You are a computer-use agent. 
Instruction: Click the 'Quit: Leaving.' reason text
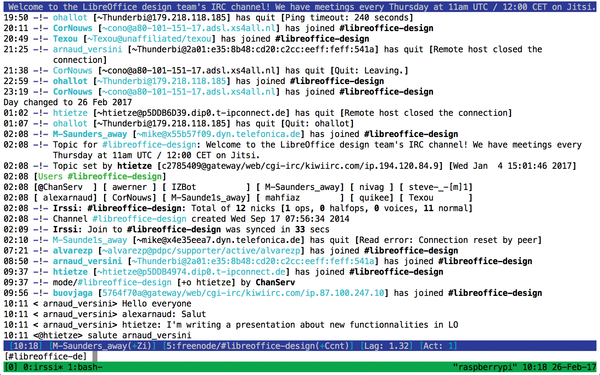[x=369, y=71]
